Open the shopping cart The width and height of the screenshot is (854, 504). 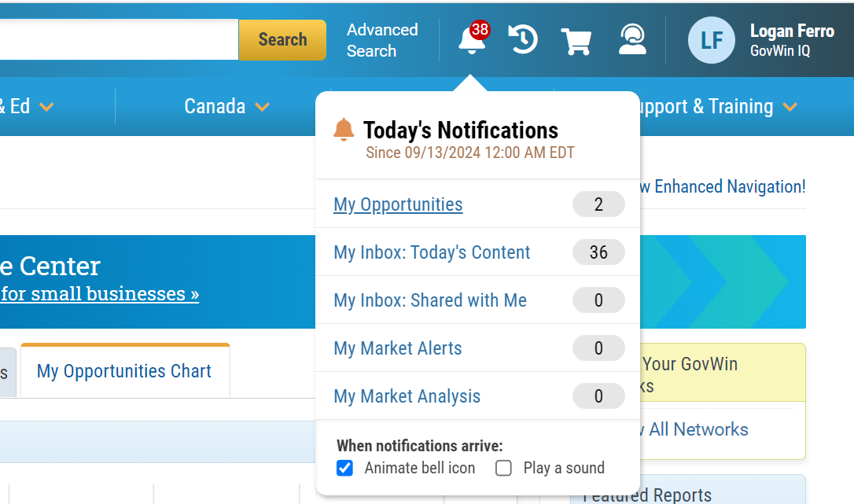576,39
